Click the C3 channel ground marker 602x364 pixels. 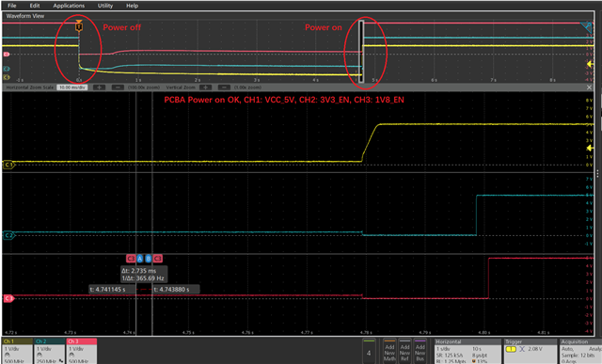click(x=8, y=298)
